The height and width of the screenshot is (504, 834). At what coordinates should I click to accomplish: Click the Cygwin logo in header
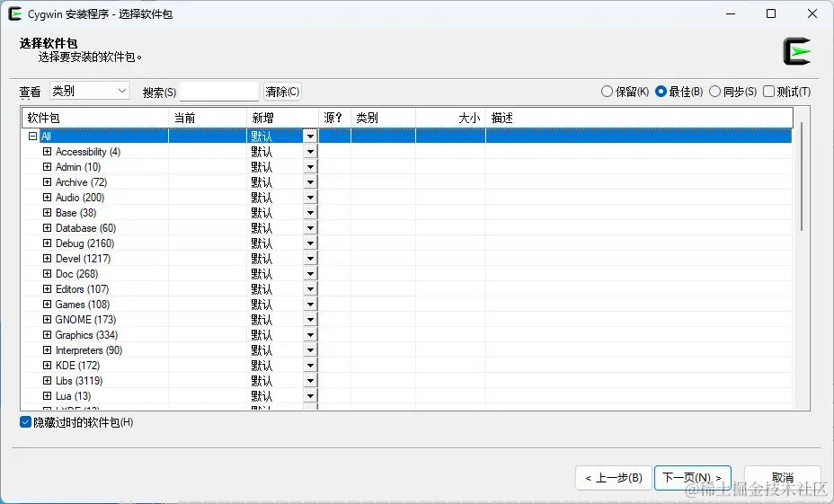[797, 51]
